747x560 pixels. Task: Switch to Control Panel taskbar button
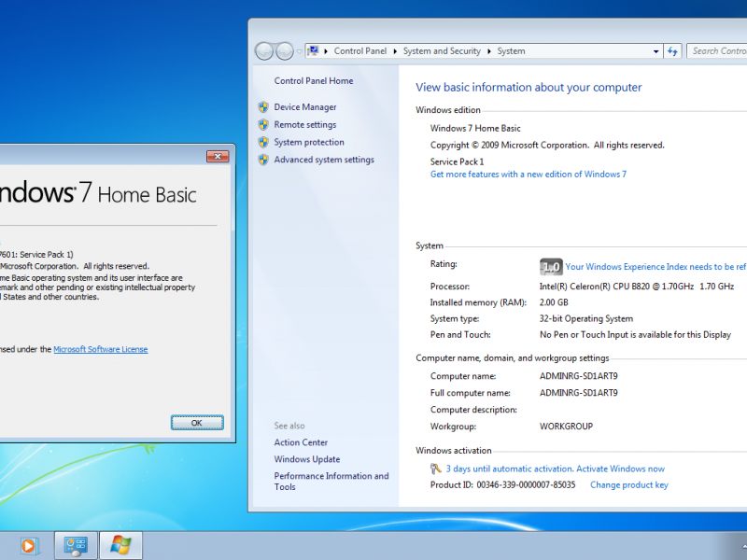tap(76, 546)
